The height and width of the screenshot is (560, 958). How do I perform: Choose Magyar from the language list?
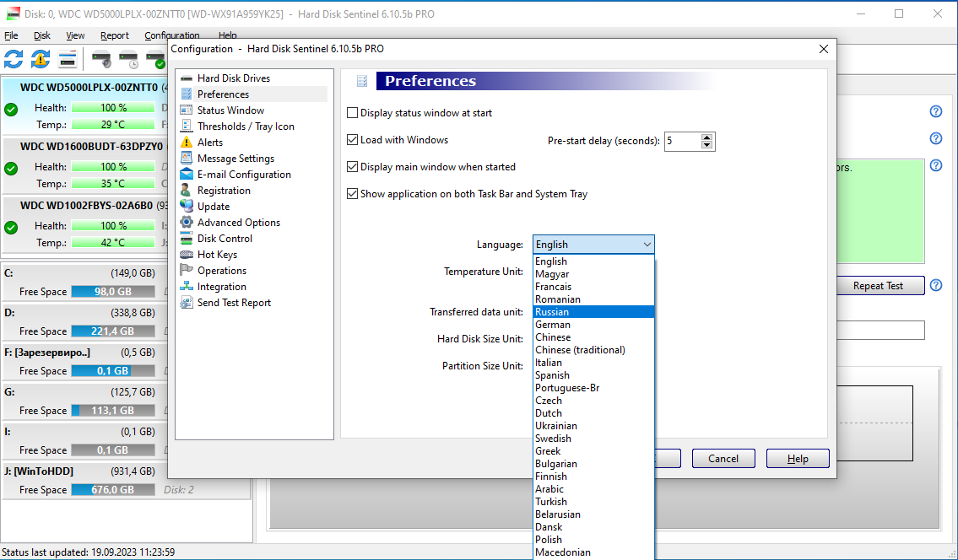click(593, 274)
